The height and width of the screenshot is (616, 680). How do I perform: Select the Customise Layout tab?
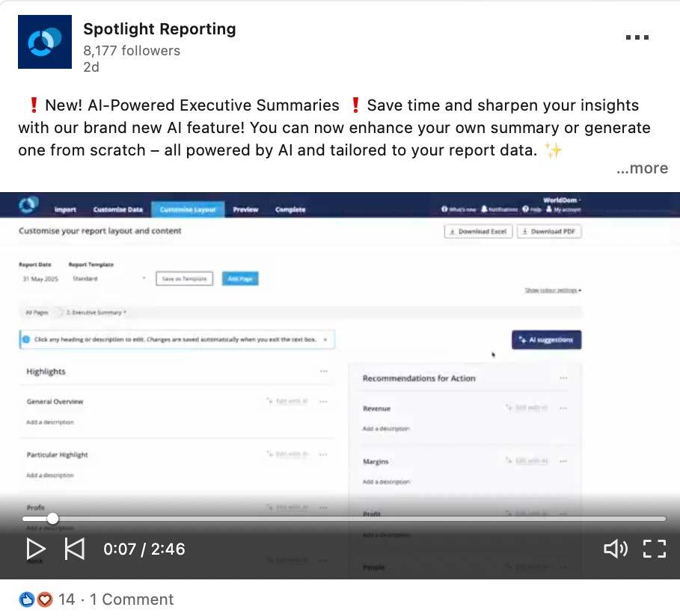tap(188, 209)
